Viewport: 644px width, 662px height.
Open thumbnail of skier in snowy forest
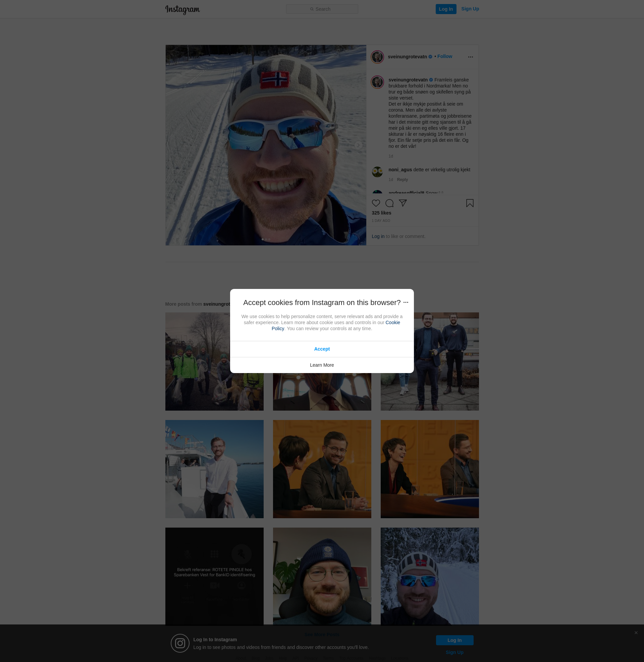point(430,576)
